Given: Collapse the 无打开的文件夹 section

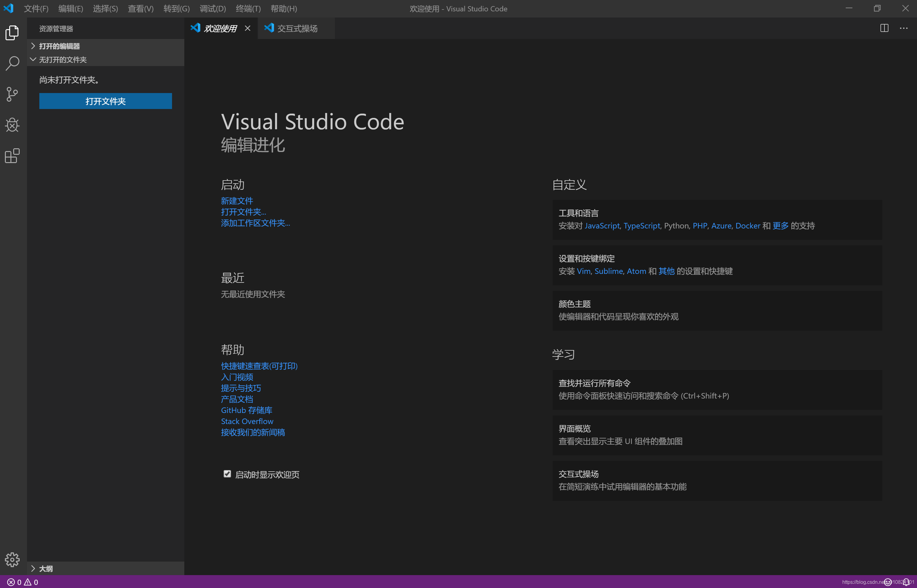Looking at the screenshot, I should click(106, 60).
